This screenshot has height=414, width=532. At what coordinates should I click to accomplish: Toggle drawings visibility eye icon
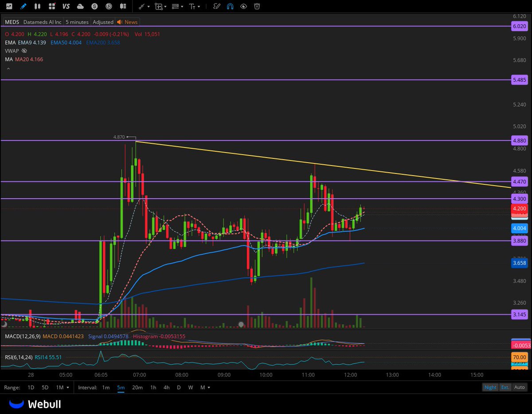click(243, 6)
